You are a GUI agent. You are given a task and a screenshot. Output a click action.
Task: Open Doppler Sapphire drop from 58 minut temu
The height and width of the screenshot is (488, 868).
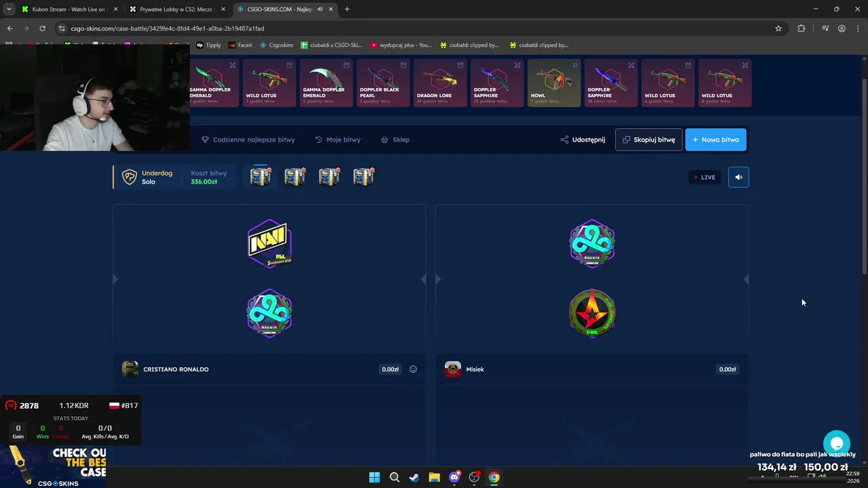pyautogui.click(x=611, y=83)
